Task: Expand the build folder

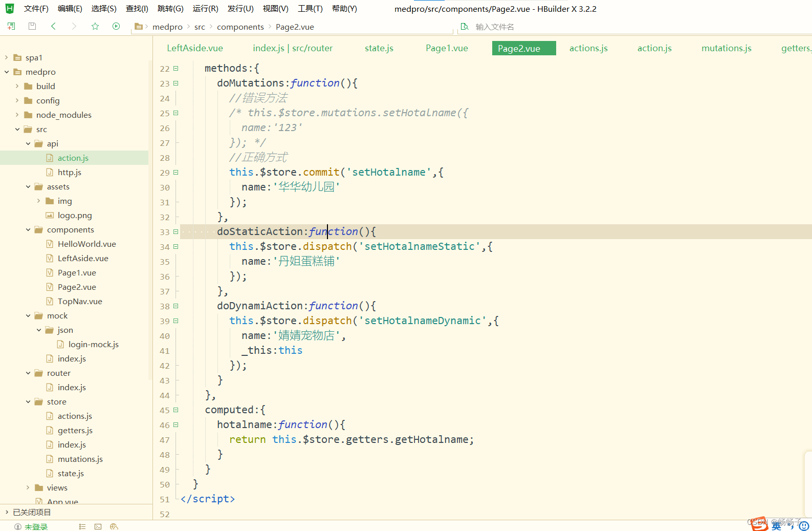Action: click(17, 86)
